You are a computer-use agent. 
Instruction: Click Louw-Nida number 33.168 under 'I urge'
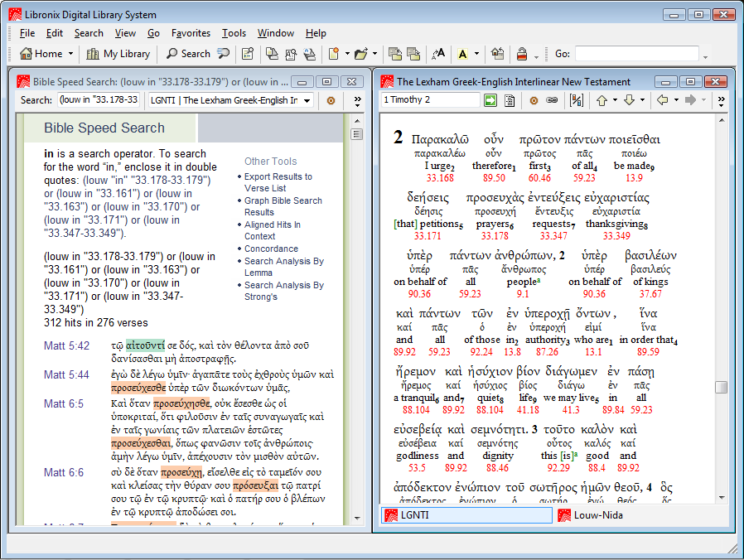point(440,178)
